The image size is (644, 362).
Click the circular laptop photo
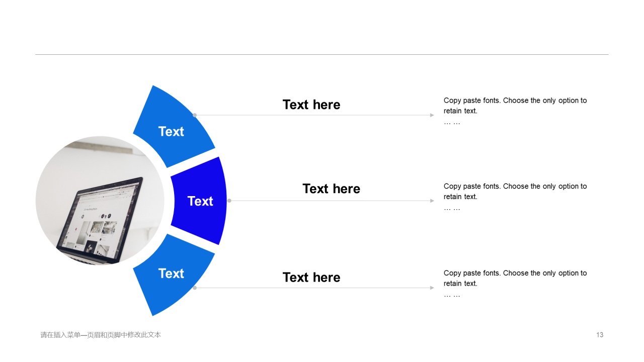[100, 201]
